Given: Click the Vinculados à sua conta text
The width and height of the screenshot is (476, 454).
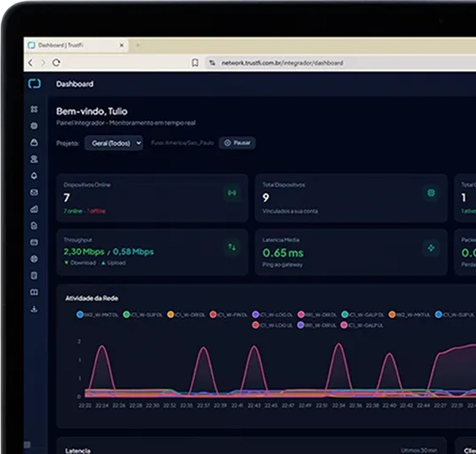Looking at the screenshot, I should click(x=290, y=211).
